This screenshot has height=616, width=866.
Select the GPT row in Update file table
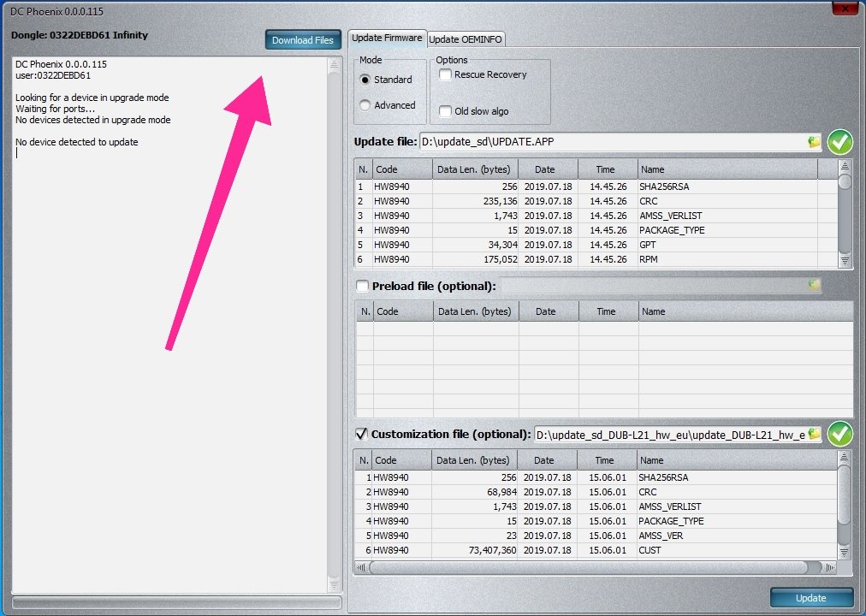tap(596, 245)
